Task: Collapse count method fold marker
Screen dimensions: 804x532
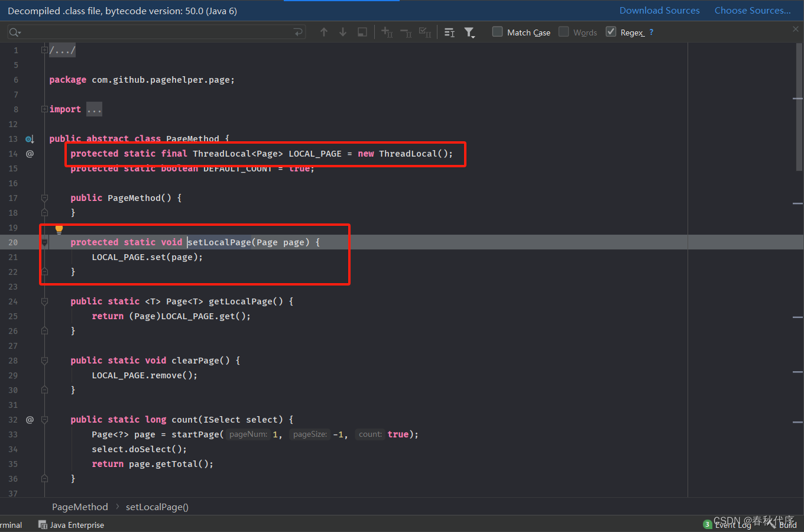Action: [44, 420]
